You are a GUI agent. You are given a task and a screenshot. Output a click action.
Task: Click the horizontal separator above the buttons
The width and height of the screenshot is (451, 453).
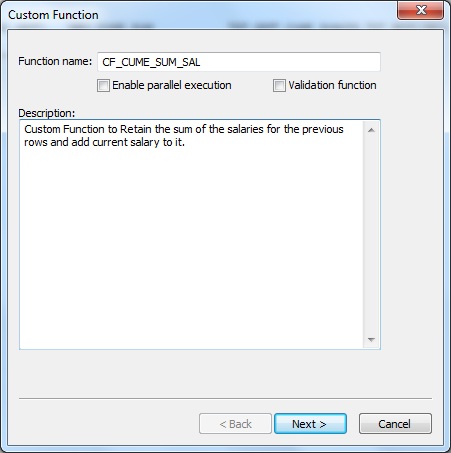point(225,398)
